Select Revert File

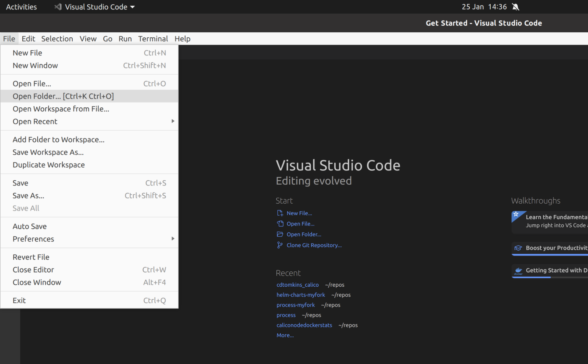[x=89, y=257]
